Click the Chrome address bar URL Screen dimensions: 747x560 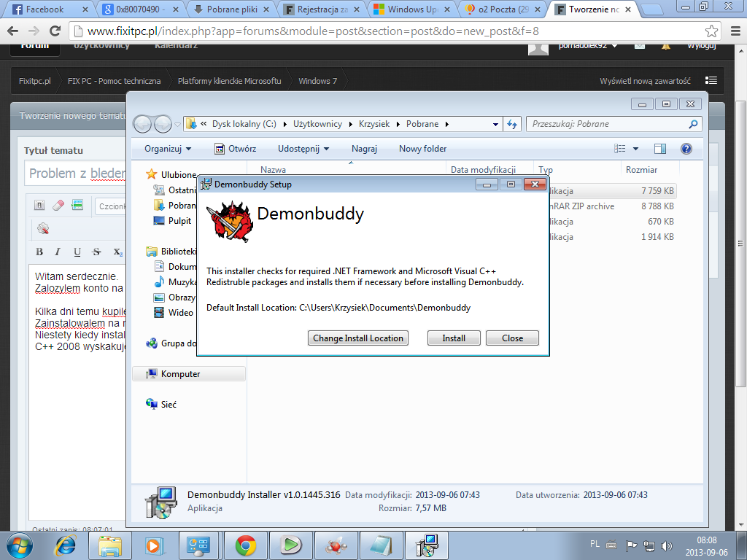(x=313, y=31)
